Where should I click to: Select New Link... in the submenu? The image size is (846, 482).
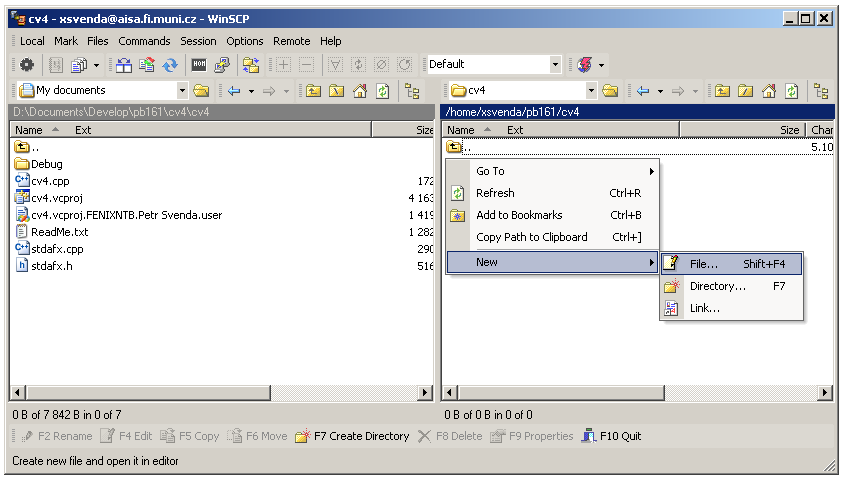click(x=732, y=308)
